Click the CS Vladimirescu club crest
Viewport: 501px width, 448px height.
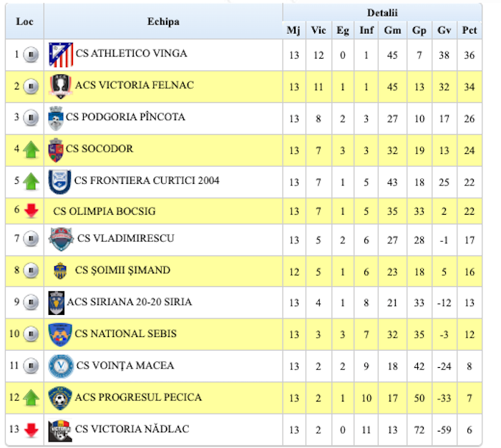[x=62, y=238]
